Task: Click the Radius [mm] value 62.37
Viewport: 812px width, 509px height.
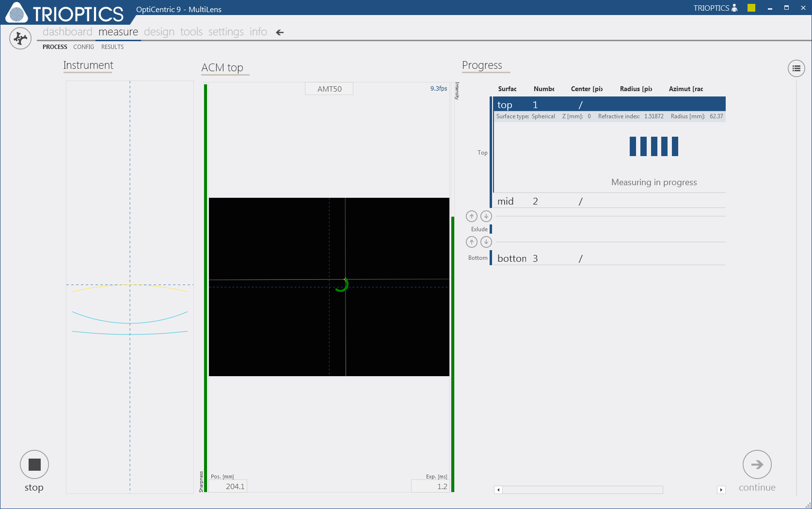Action: [x=716, y=116]
